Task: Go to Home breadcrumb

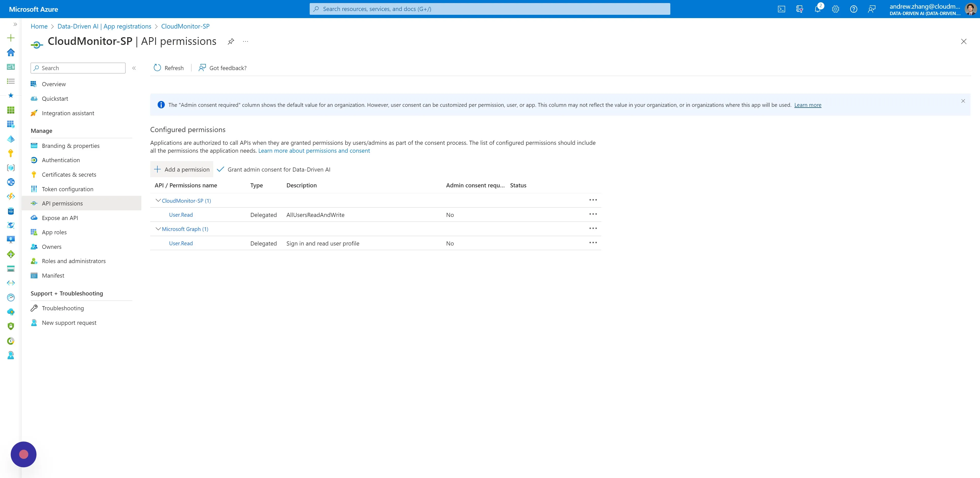Action: click(x=39, y=26)
